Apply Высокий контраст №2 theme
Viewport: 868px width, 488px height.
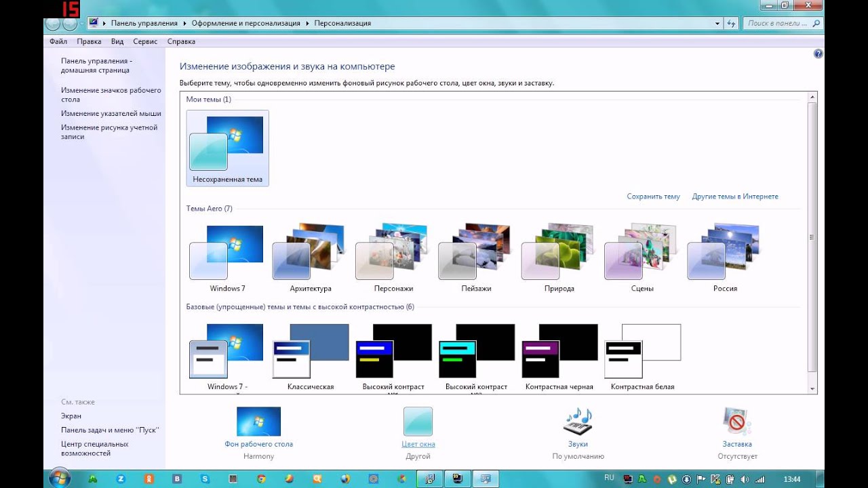[x=475, y=357]
